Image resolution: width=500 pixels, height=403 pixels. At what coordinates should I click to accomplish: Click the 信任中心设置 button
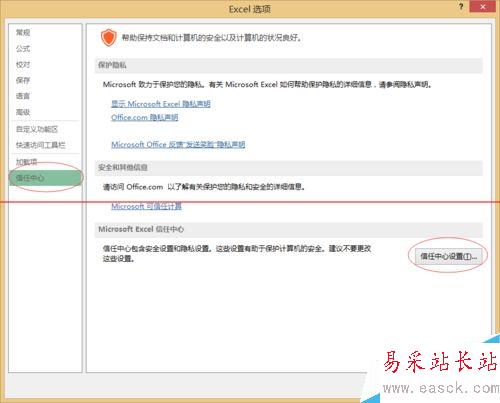448,256
